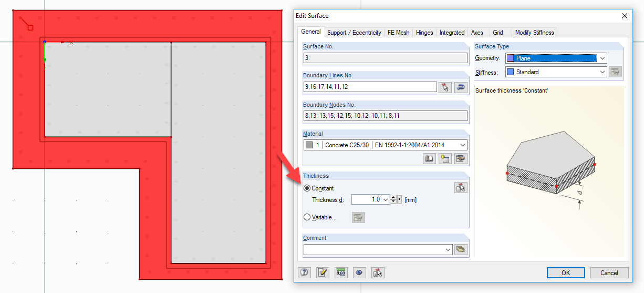Open the FE Mesh tab

point(398,33)
